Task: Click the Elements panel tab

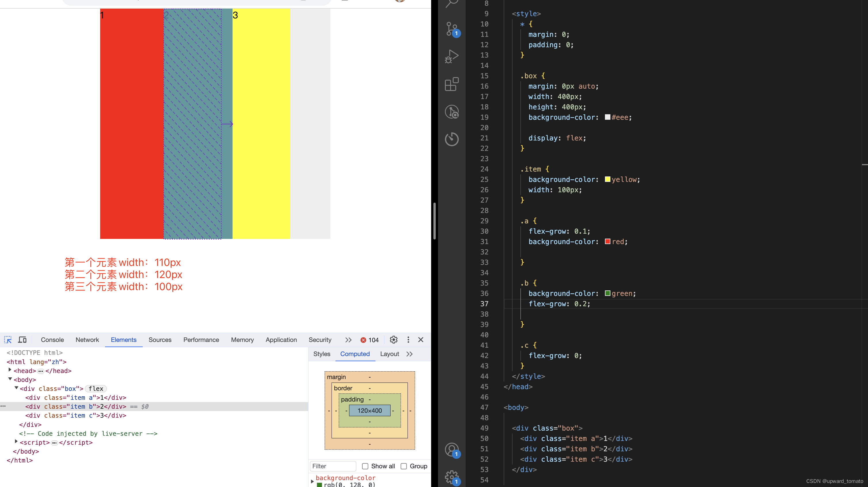Action: tap(123, 340)
